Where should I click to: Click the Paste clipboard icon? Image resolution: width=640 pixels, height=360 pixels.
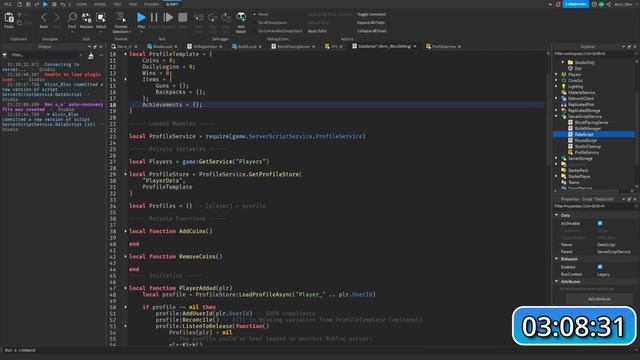click(9, 18)
